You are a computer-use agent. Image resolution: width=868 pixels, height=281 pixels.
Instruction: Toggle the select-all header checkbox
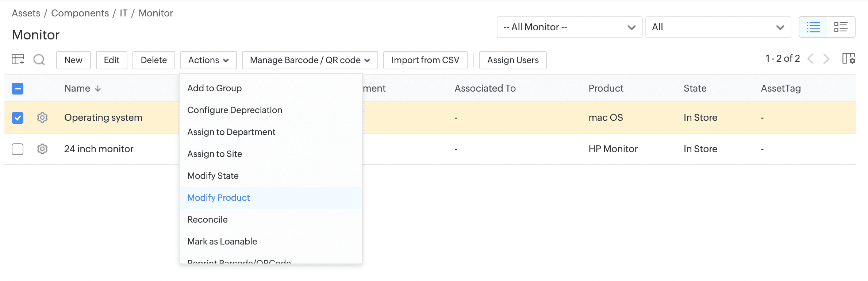pyautogui.click(x=18, y=88)
